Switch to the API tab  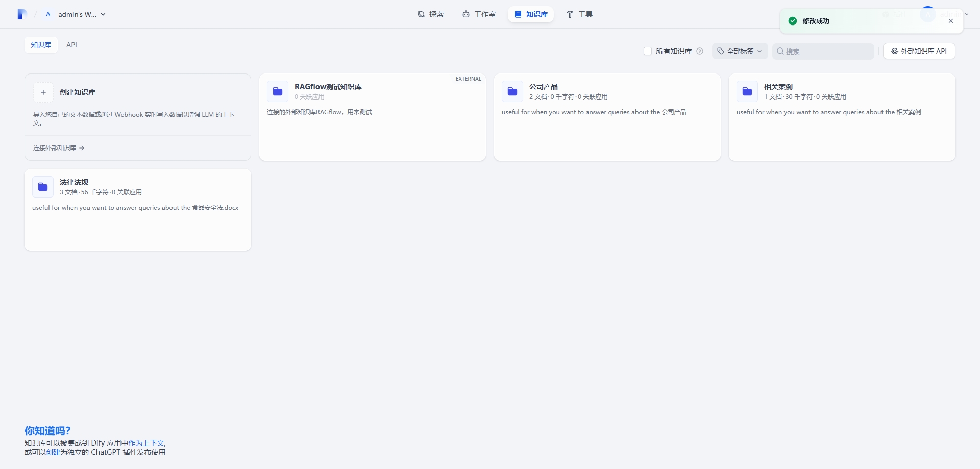tap(71, 45)
